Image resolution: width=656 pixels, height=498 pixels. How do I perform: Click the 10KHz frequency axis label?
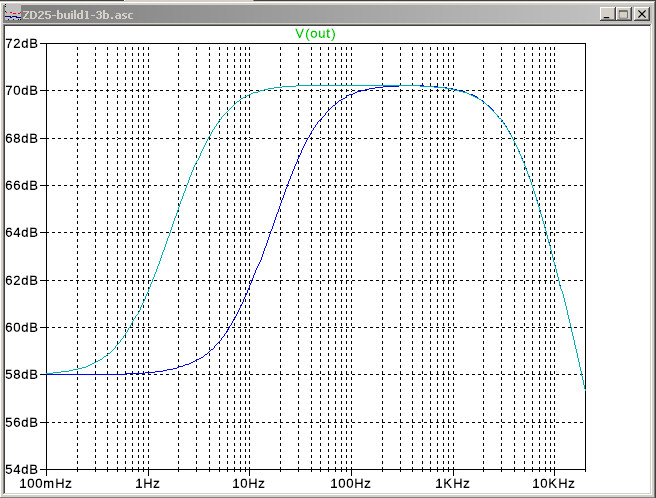[x=554, y=484]
